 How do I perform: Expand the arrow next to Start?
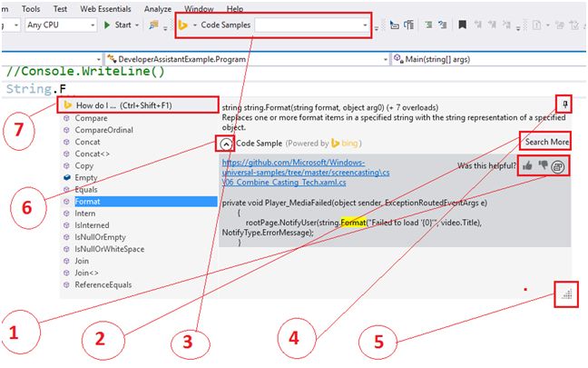[x=137, y=25]
